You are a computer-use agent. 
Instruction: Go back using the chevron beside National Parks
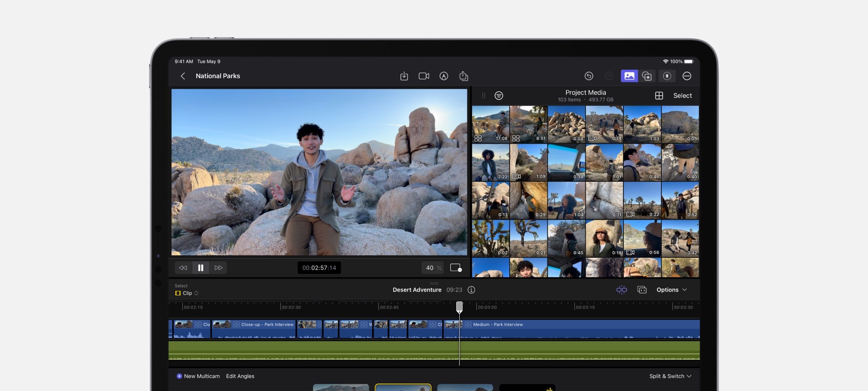183,76
